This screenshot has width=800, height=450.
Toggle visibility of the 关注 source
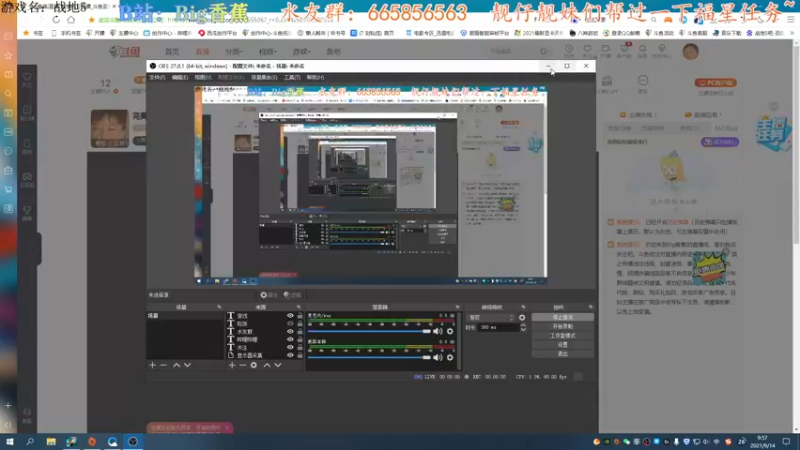coord(290,347)
